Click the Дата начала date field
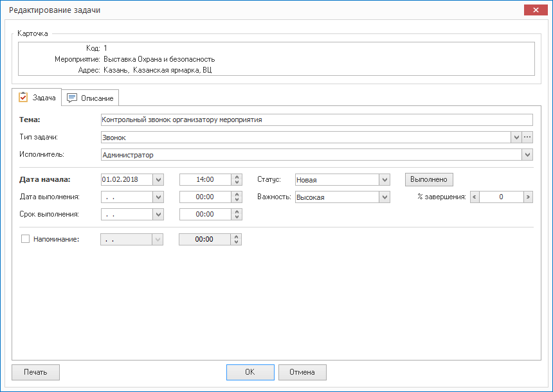The image size is (553, 392). click(127, 179)
